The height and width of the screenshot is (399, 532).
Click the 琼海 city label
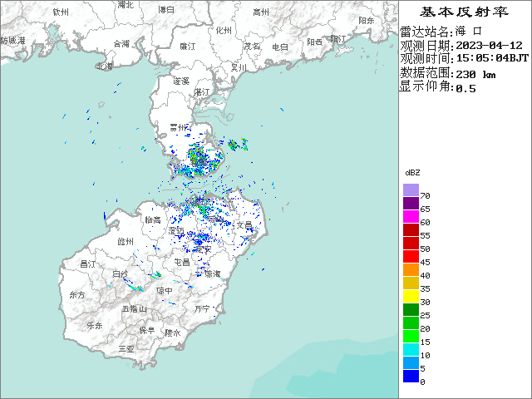coord(213,273)
